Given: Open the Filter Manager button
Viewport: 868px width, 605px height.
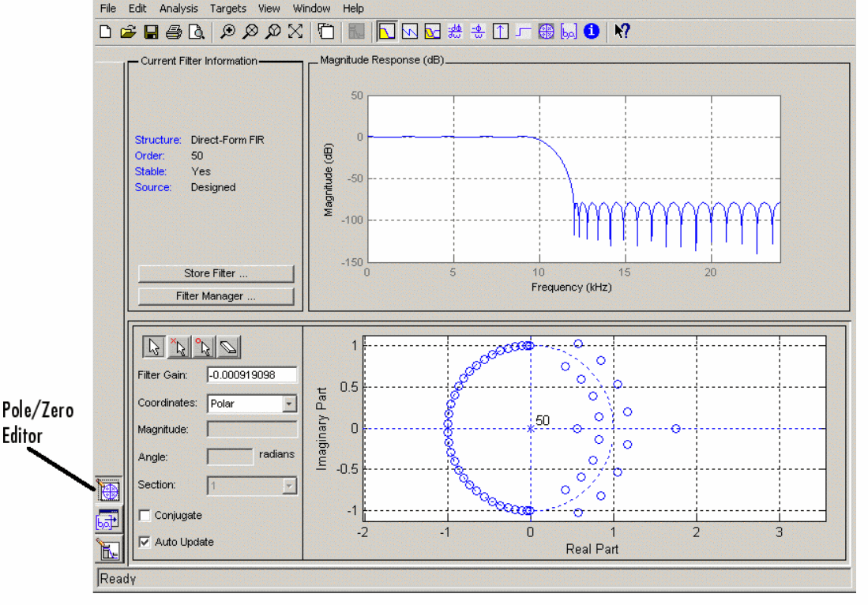Looking at the screenshot, I should click(216, 297).
